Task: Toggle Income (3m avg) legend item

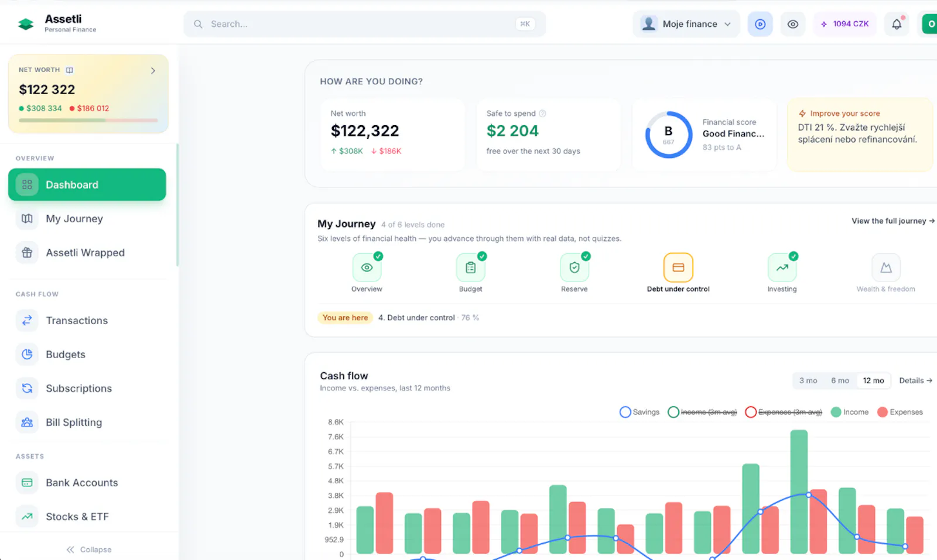Action: (x=702, y=412)
